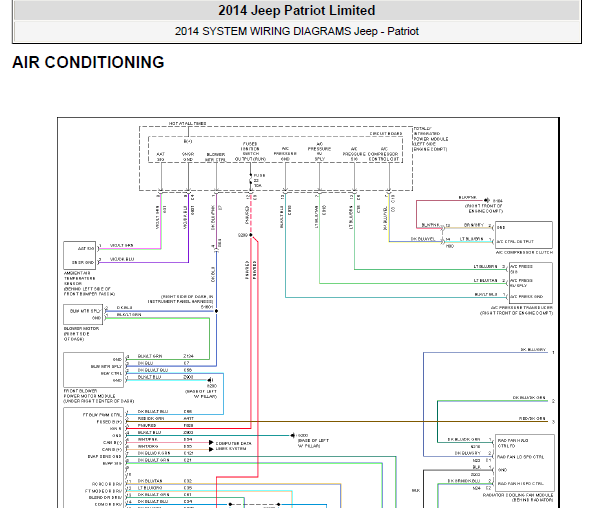Click the Radiator Cooling Fan Module box
Viewport: 602px width, 508px height.
pyautogui.click(x=525, y=463)
